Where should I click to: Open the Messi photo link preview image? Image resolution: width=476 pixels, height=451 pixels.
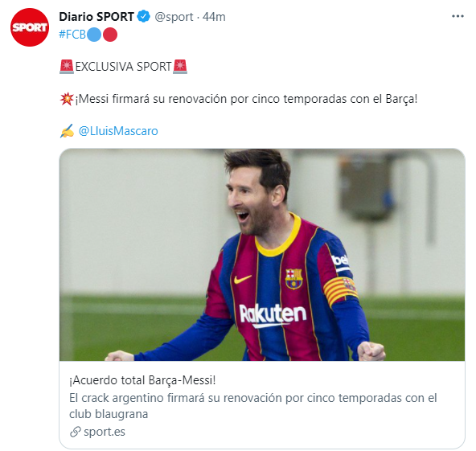click(x=262, y=255)
